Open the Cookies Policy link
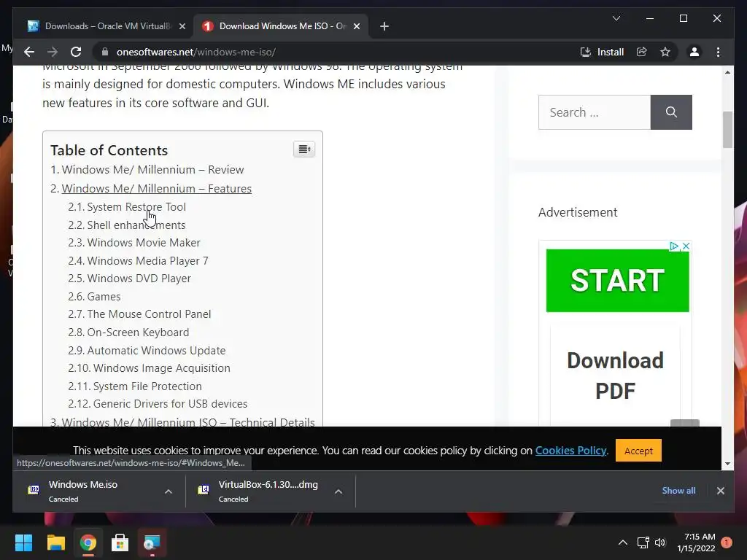Screen dimensions: 747x560 [571, 451]
